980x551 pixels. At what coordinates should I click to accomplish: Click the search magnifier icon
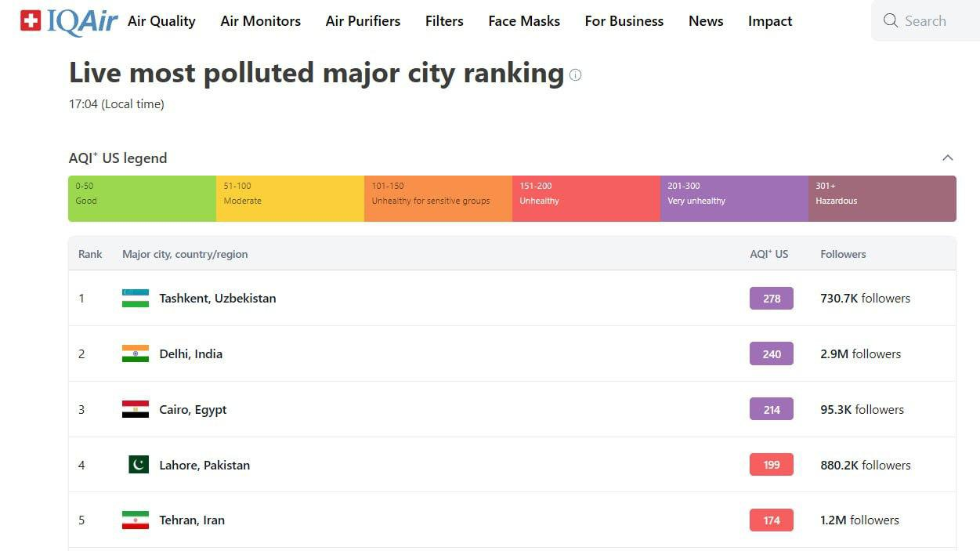click(x=890, y=21)
